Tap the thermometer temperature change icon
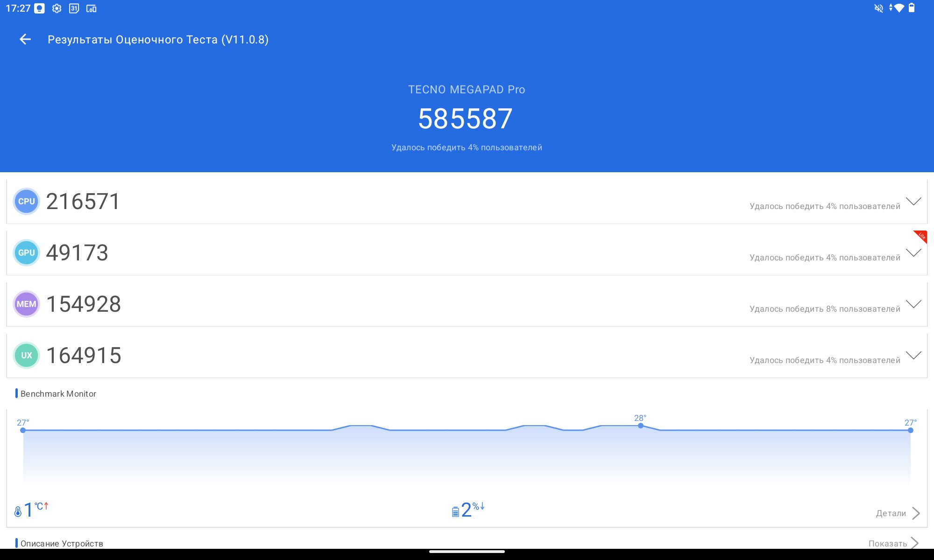Image resolution: width=934 pixels, height=560 pixels. pos(18,511)
